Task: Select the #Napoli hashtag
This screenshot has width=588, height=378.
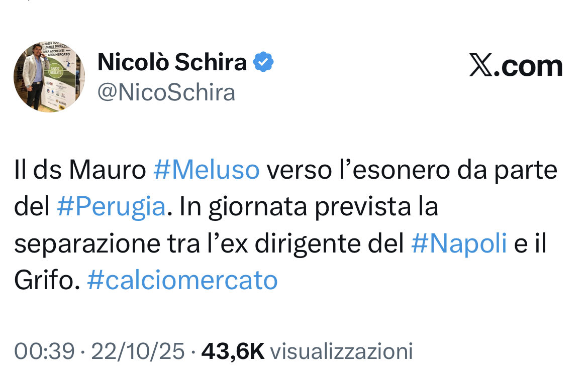Action: point(458,244)
